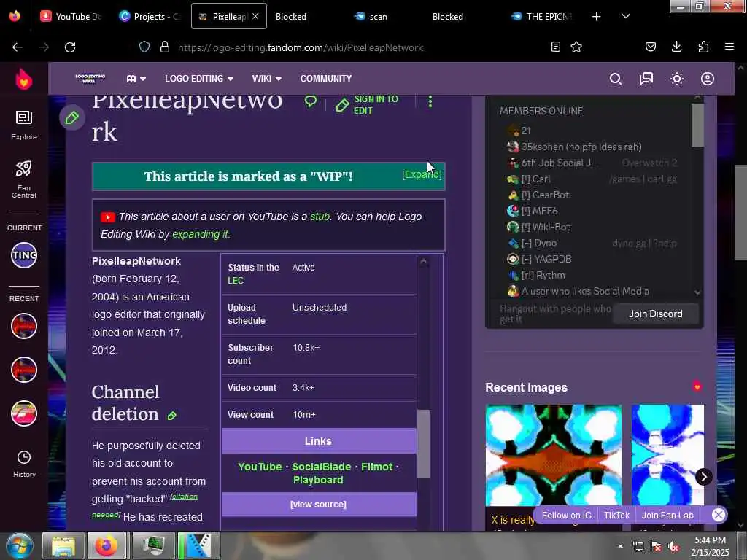The width and height of the screenshot is (747, 560).
Task: Open the Playboard link
Action: (x=318, y=480)
